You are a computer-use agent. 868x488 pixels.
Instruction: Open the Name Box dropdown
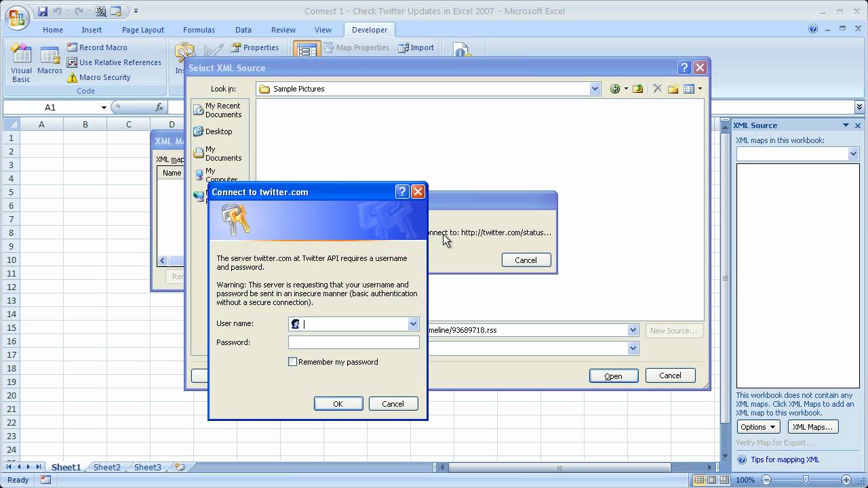point(104,107)
